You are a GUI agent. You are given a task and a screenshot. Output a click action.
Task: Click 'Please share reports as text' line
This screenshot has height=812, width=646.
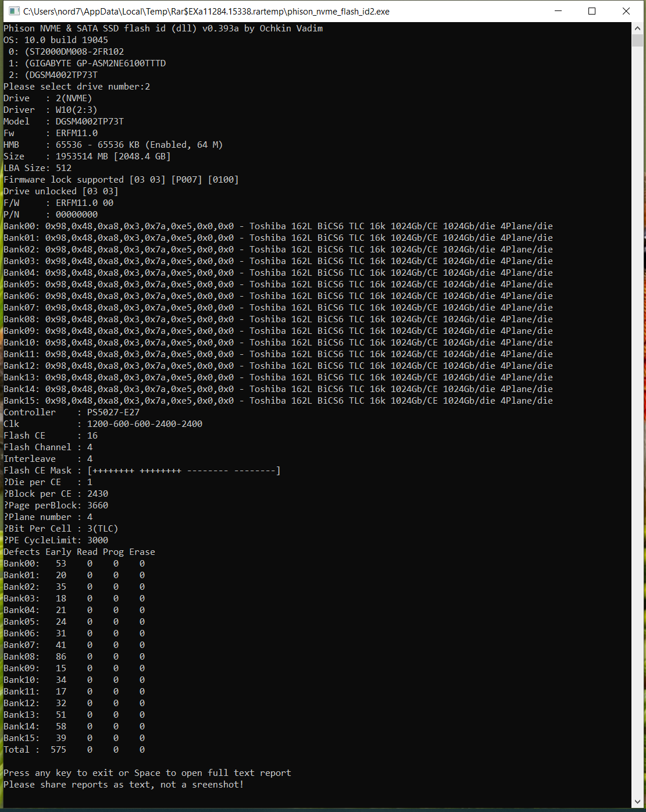pyautogui.click(x=124, y=785)
